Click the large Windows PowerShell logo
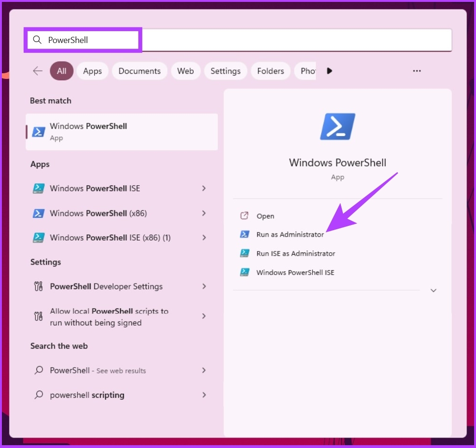The image size is (476, 448). click(x=338, y=126)
